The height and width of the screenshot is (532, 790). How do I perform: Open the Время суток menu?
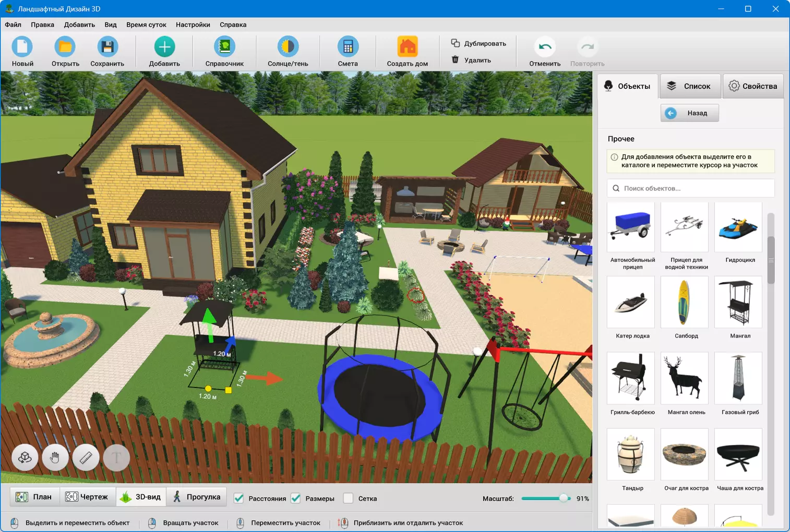(x=146, y=25)
